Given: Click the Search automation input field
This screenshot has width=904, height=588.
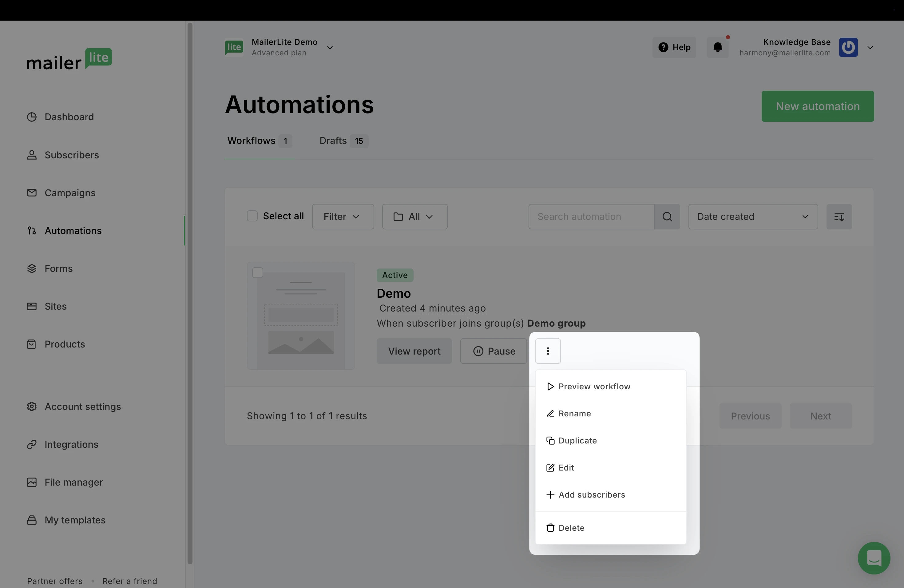Looking at the screenshot, I should click(x=591, y=217).
